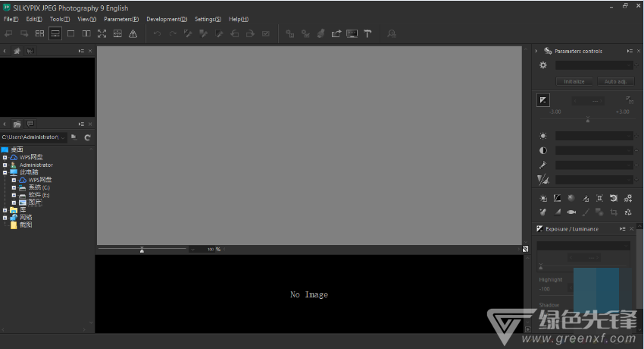
Task: Click the lens fish icon
Action: click(x=571, y=212)
